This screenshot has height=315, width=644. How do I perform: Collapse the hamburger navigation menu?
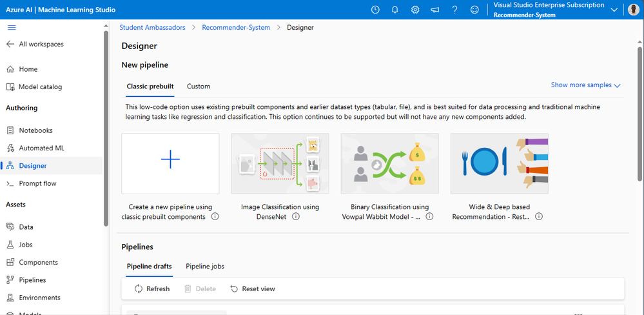click(x=12, y=28)
